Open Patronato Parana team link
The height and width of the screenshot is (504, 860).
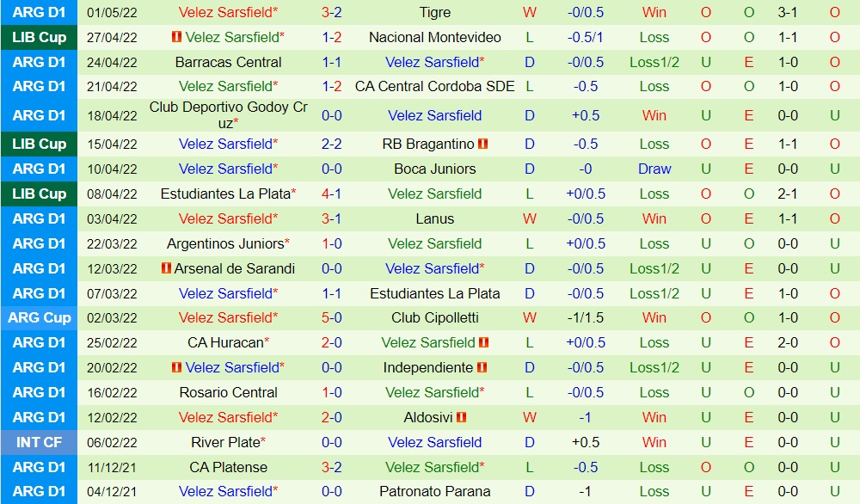pyautogui.click(x=434, y=492)
